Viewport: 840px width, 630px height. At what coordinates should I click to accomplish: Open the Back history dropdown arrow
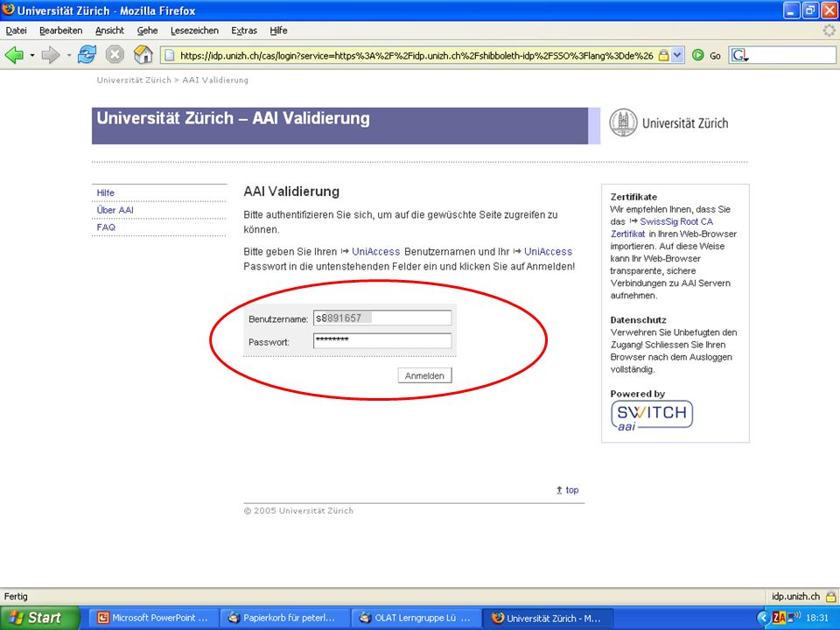(x=32, y=55)
